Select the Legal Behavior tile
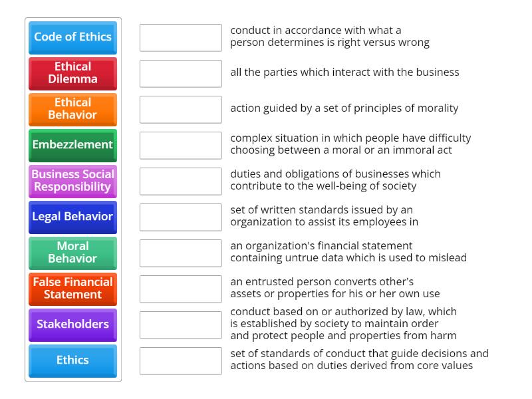The image size is (532, 399). pos(72,217)
